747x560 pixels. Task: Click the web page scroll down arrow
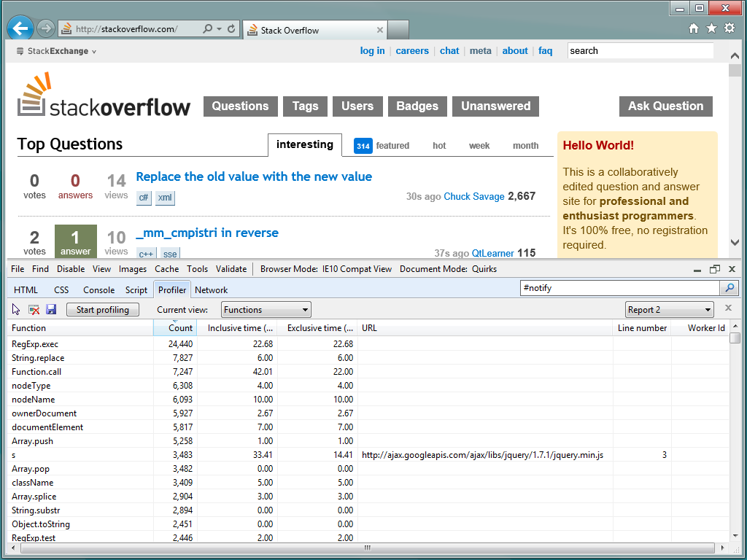(x=735, y=242)
